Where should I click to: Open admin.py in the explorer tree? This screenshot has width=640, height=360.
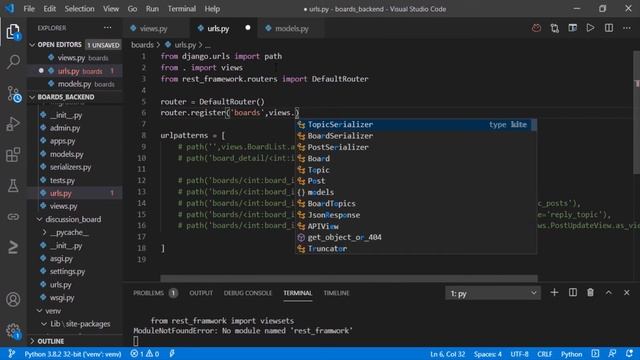(x=65, y=128)
